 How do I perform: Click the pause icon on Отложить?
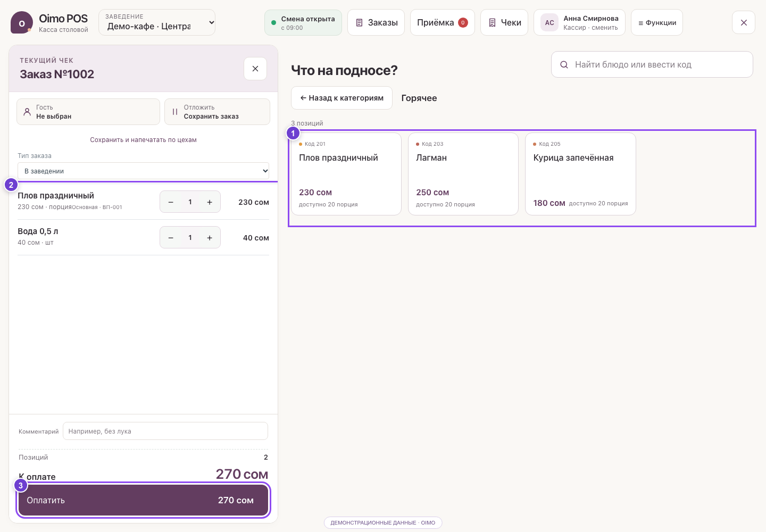[175, 112]
